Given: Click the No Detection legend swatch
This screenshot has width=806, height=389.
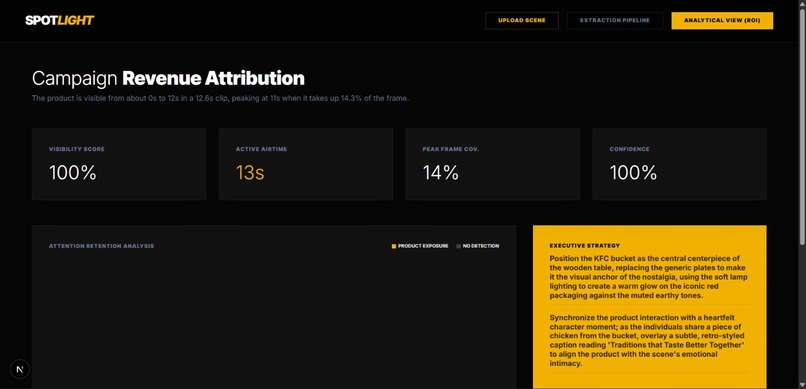Looking at the screenshot, I should tap(459, 246).
